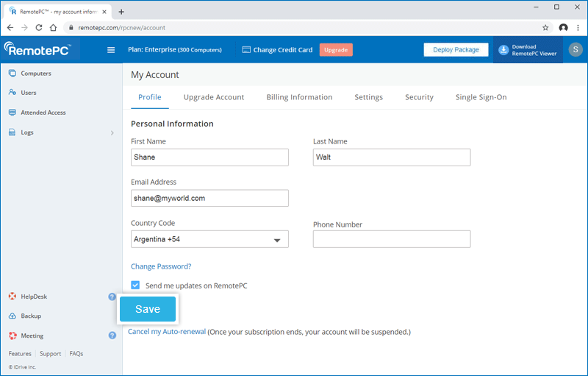The height and width of the screenshot is (376, 588).
Task: Click the orange Upgrade button
Action: pyautogui.click(x=336, y=50)
